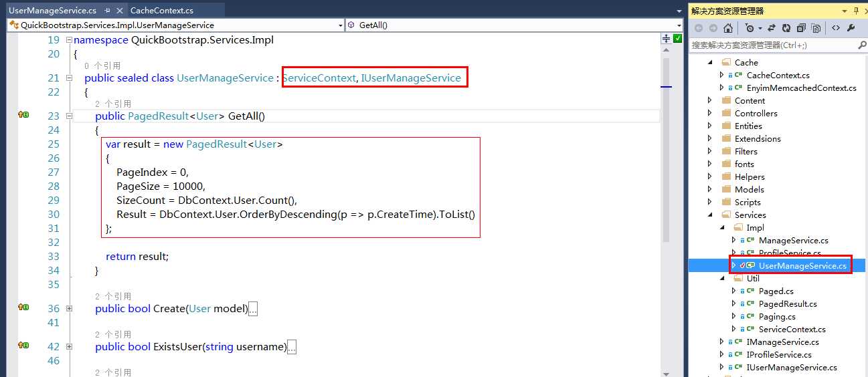Screen dimensions: 868x377
Task: Switch to the CacheContext.cs tab
Action: tap(162, 11)
